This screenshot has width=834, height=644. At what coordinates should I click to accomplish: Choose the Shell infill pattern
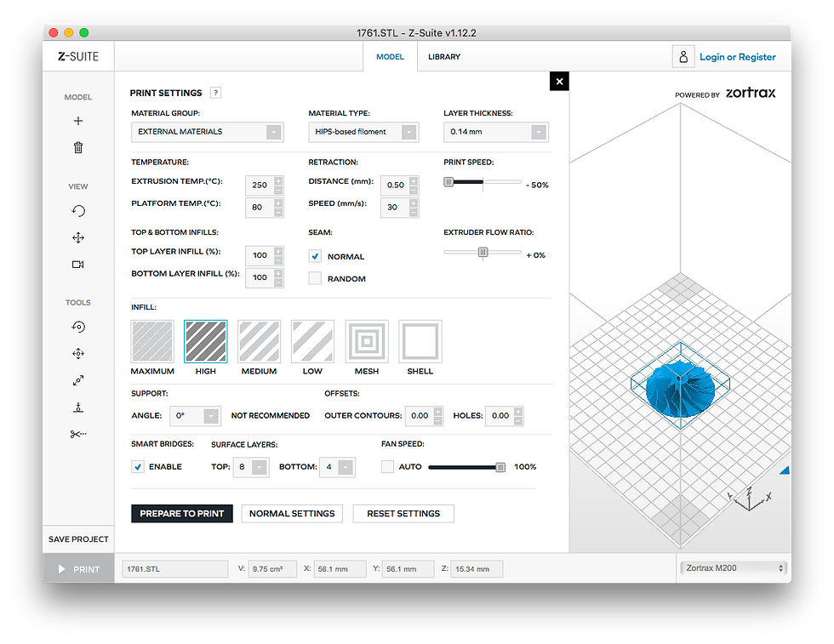click(x=420, y=341)
